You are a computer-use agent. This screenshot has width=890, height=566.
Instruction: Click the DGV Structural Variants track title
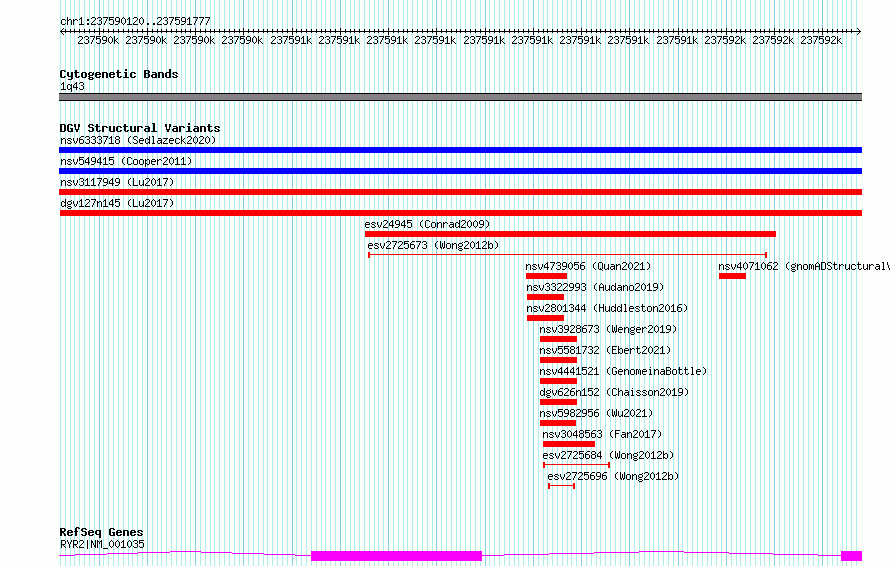point(140,128)
